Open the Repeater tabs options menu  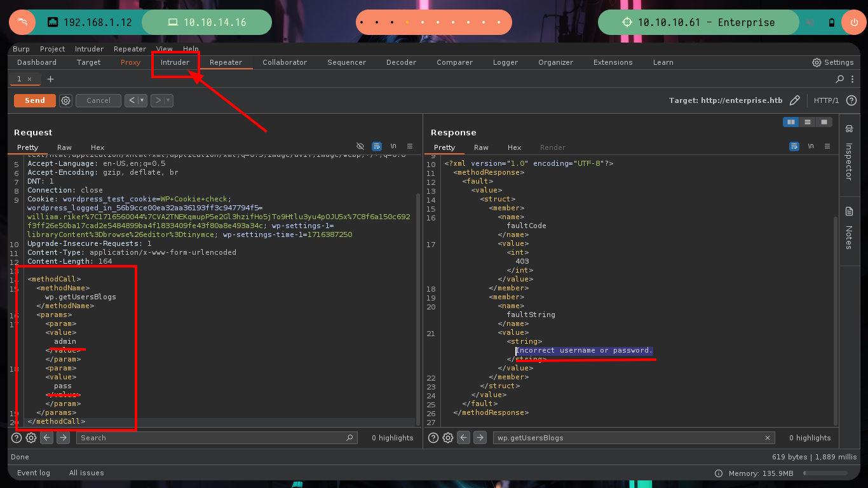(x=853, y=79)
